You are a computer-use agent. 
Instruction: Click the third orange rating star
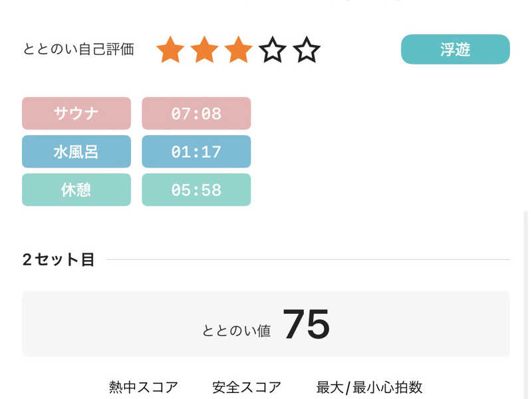pyautogui.click(x=238, y=50)
